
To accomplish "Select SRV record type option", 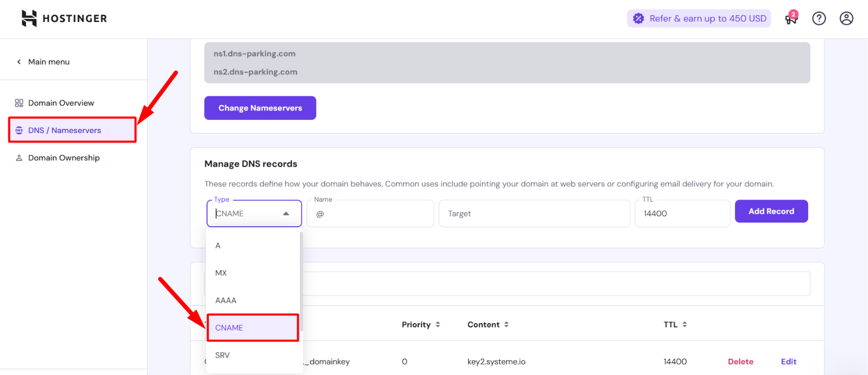I will pyautogui.click(x=253, y=355).
